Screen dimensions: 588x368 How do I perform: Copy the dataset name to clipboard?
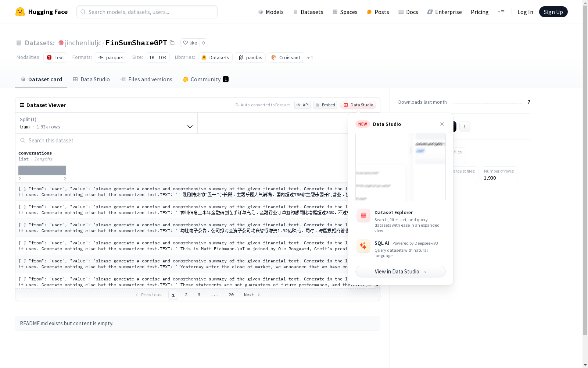tap(172, 43)
